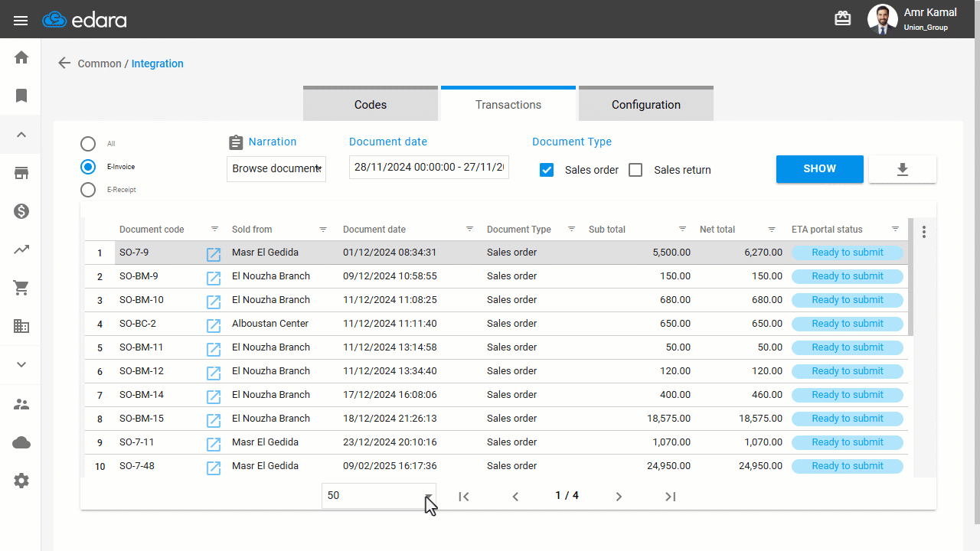
Task: Open the trending chart icon in sidebar
Action: [21, 249]
